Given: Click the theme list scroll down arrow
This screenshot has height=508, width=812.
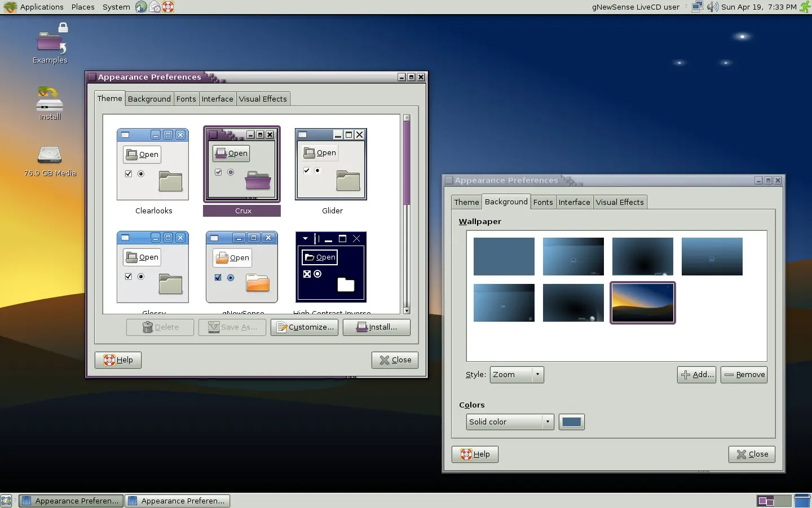Looking at the screenshot, I should [x=407, y=310].
